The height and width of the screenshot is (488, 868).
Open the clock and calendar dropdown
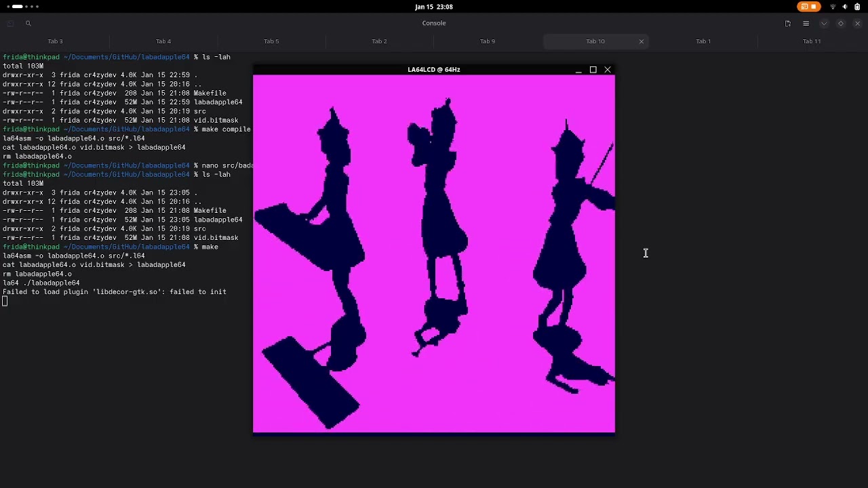(x=434, y=7)
